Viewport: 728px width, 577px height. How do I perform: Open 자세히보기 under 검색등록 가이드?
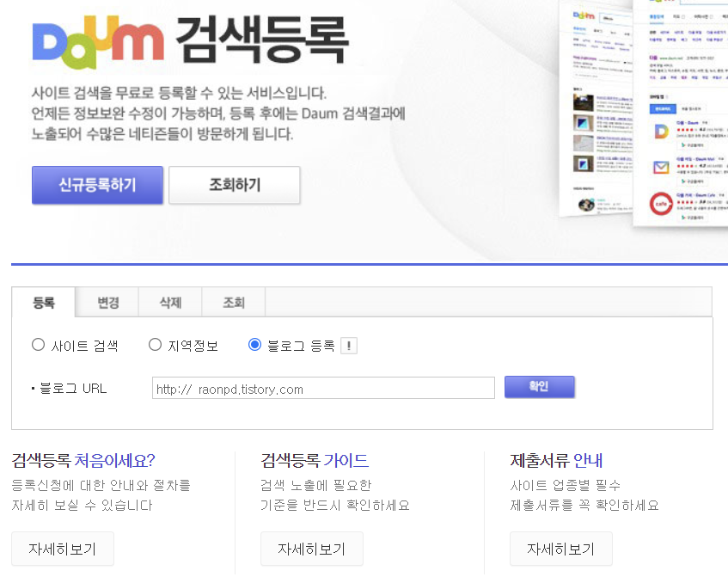click(311, 549)
